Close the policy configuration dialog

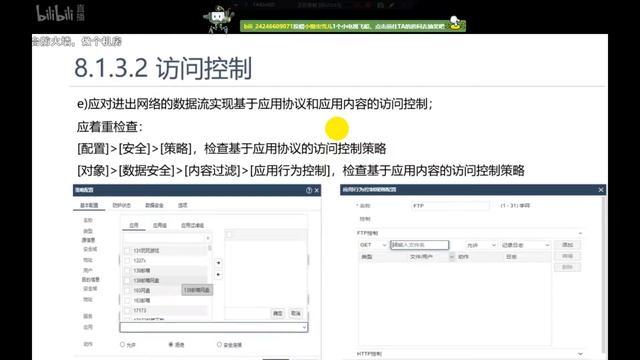tap(317, 190)
